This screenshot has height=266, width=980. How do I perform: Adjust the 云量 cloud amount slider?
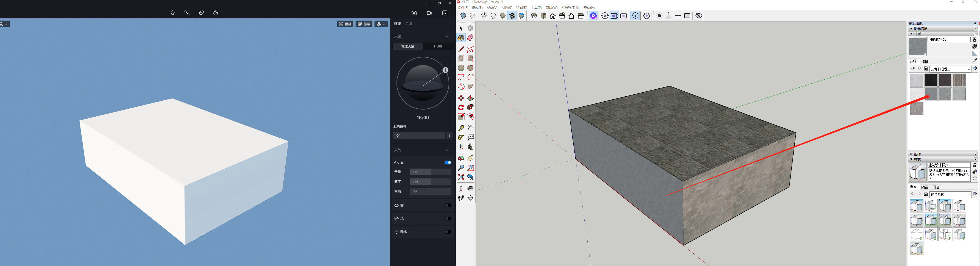(x=431, y=172)
